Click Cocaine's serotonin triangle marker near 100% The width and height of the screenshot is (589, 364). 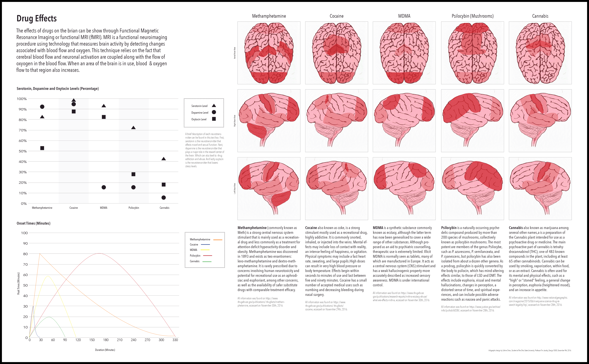coord(74,100)
